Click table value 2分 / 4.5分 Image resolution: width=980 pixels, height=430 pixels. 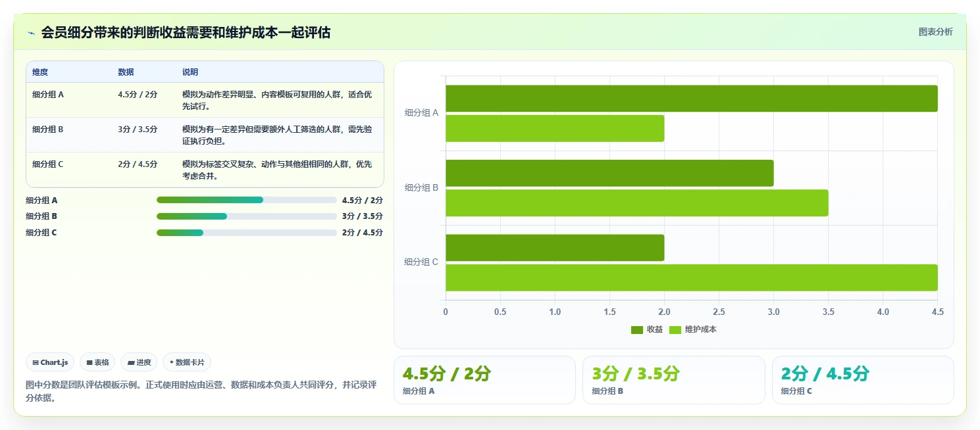point(138,164)
